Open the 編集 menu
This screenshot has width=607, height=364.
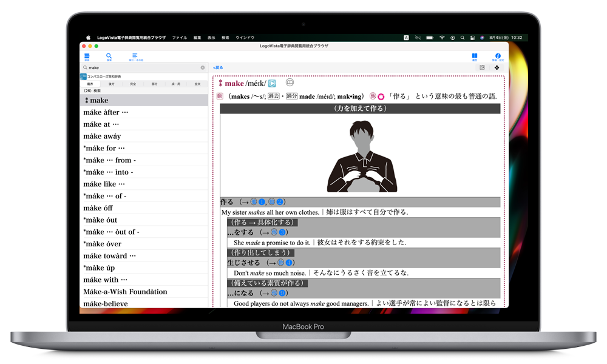coord(197,38)
